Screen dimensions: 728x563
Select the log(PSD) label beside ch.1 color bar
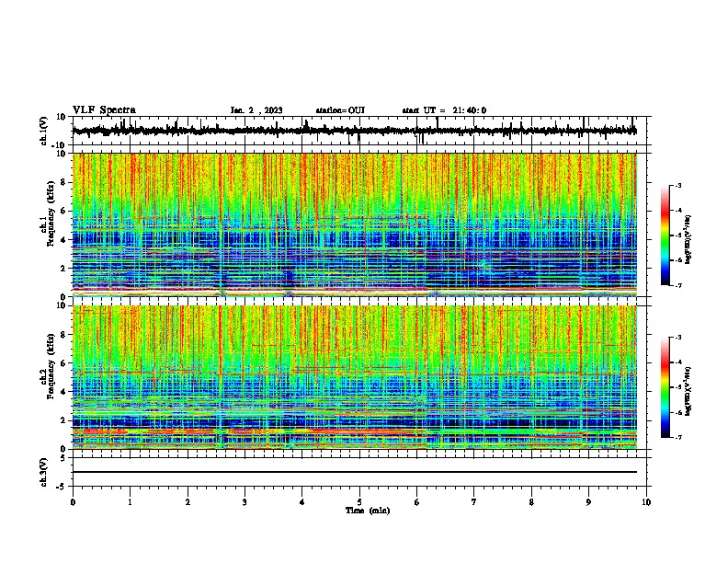click(x=688, y=239)
